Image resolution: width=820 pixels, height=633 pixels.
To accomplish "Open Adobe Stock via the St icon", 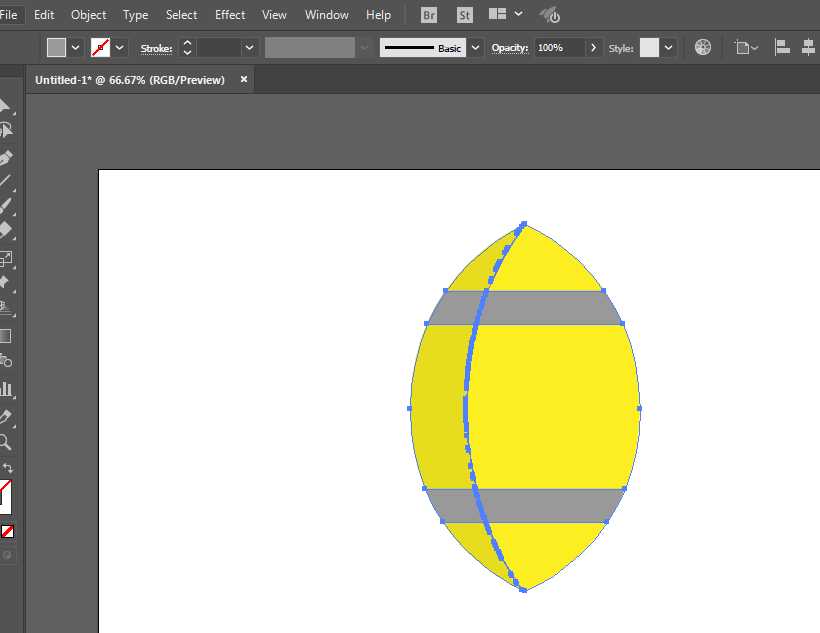I will point(464,15).
